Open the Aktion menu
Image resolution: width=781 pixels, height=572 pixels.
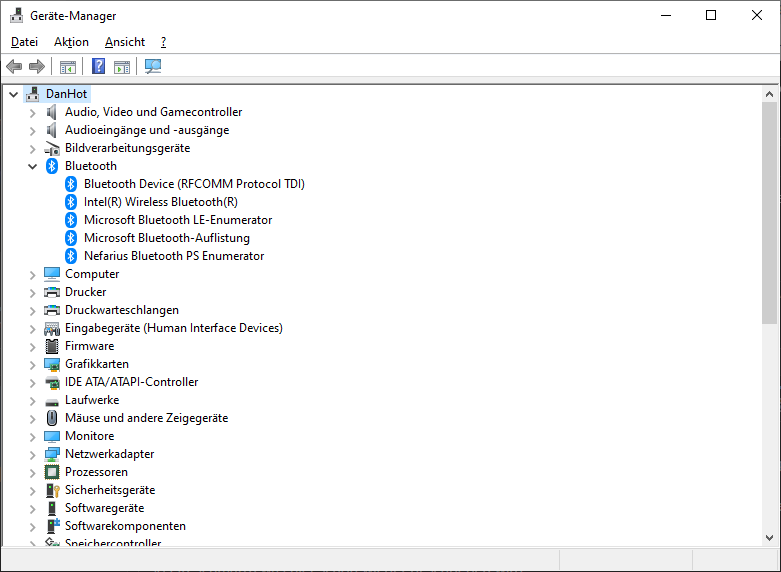71,42
